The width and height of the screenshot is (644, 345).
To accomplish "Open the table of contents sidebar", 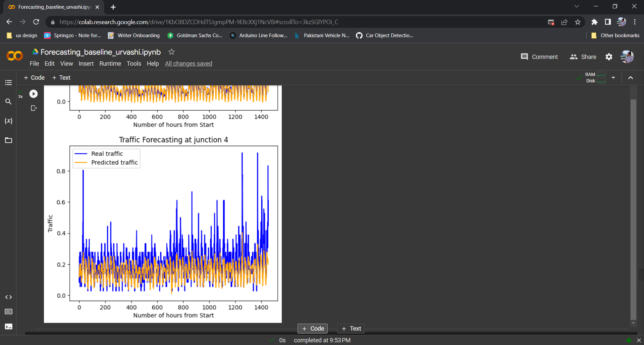I will (x=8, y=82).
